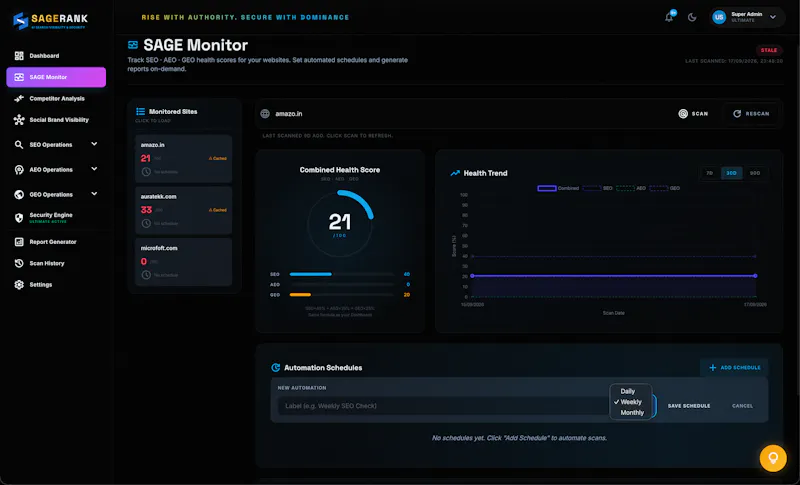This screenshot has width=800, height=485.
Task: Click the GEO Operations globe icon
Action: pyautogui.click(x=19, y=194)
